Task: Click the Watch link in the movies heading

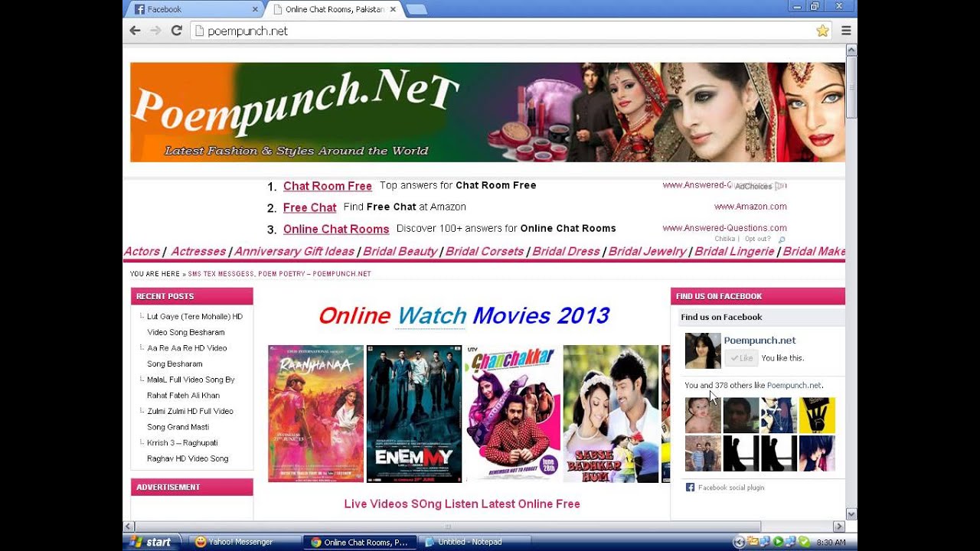Action: click(432, 316)
